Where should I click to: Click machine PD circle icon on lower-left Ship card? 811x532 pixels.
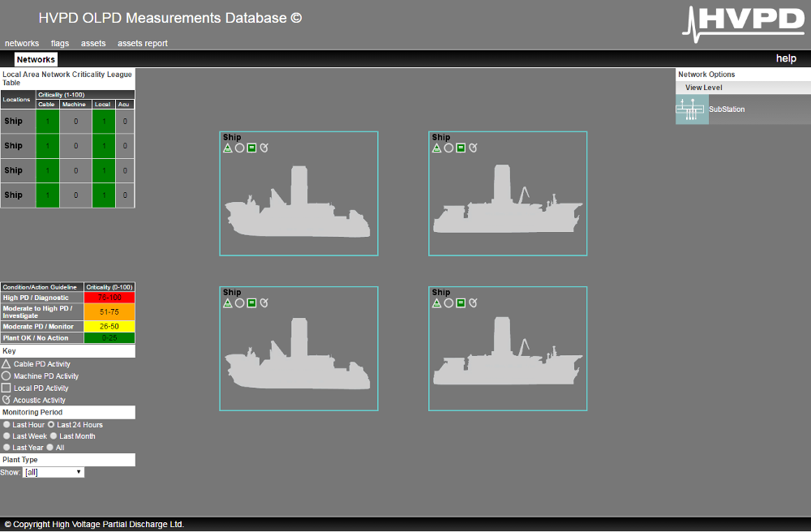239,303
